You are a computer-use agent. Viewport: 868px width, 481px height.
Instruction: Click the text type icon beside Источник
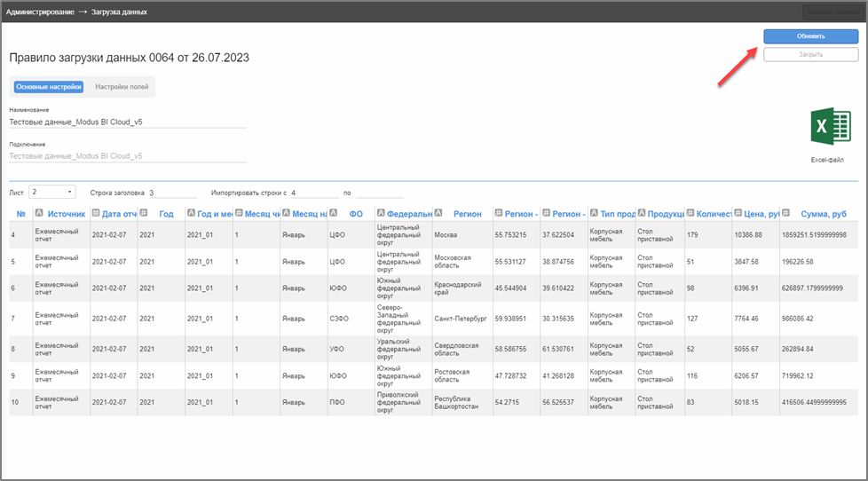(x=39, y=213)
